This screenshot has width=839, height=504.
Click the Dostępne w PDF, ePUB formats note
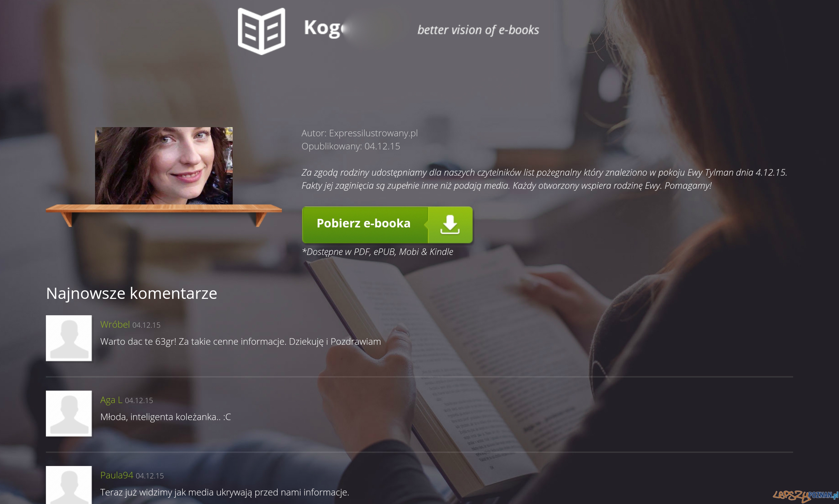(377, 252)
